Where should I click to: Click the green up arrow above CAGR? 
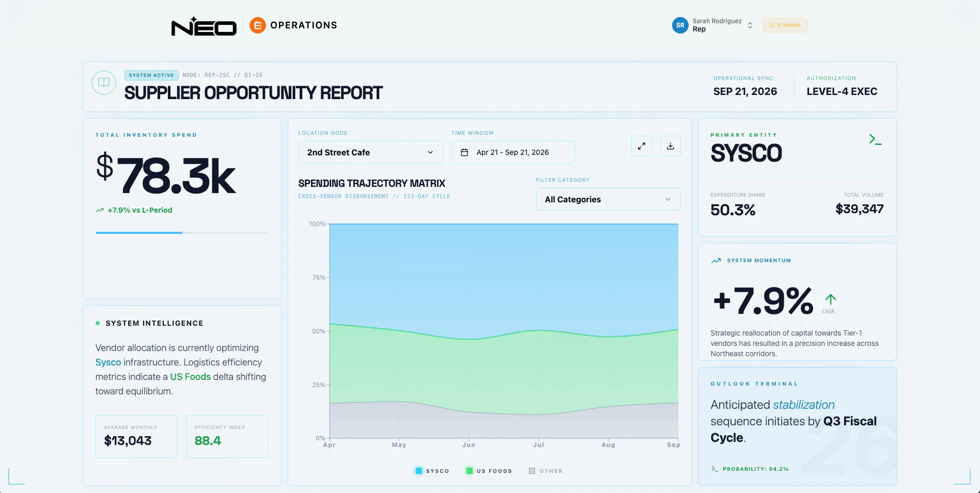point(830,299)
